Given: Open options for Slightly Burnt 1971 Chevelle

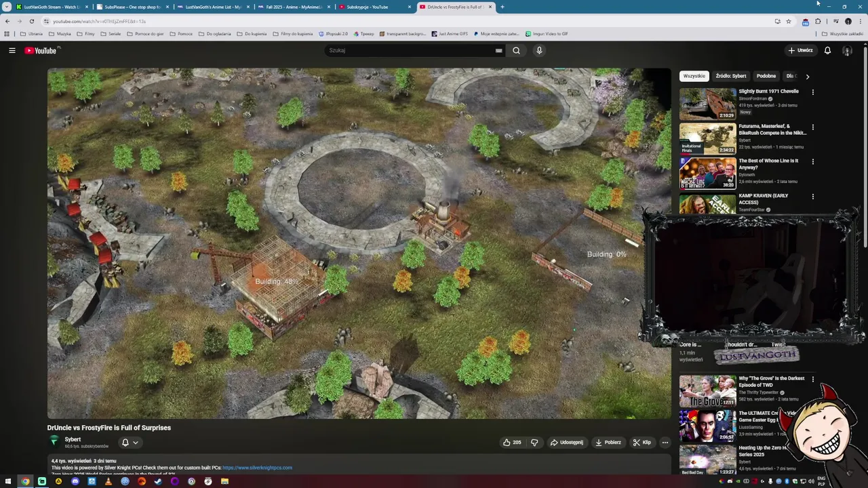Looking at the screenshot, I should click(812, 92).
